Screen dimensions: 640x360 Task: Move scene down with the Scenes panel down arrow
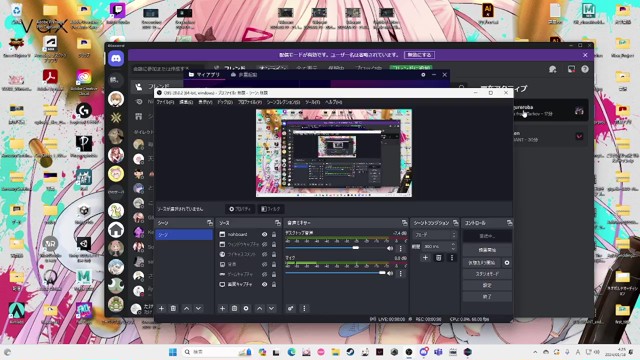(x=198, y=309)
